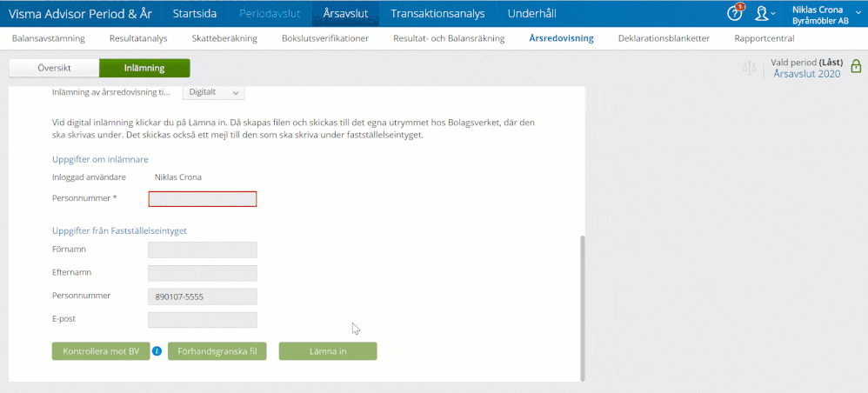Open the help question mark icon
This screenshot has height=393, width=868.
point(735,13)
